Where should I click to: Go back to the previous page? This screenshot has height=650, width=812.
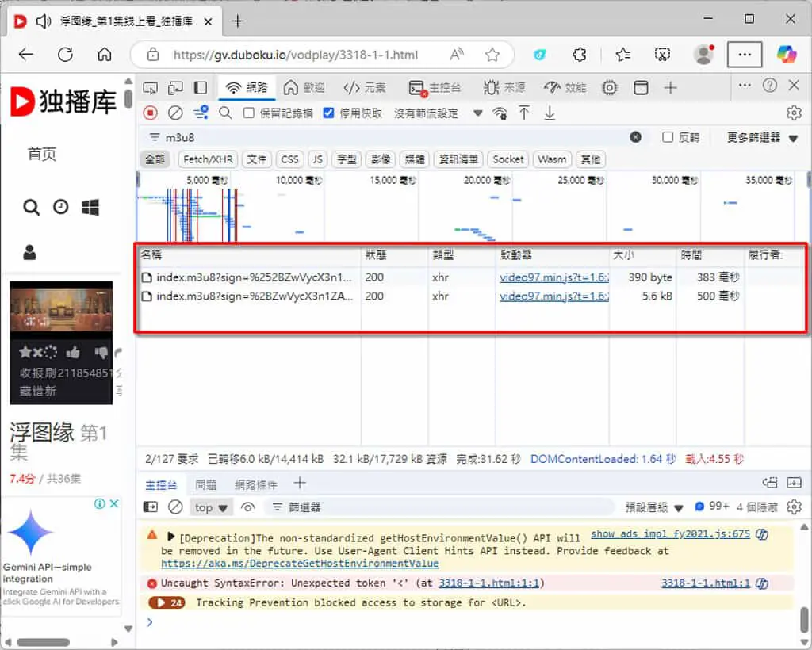(25, 55)
